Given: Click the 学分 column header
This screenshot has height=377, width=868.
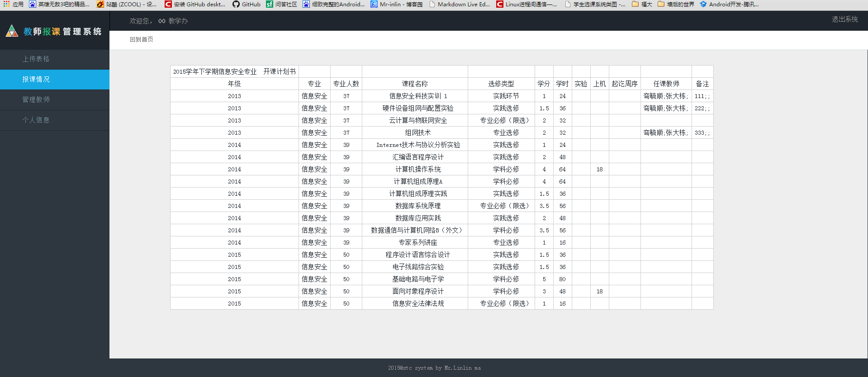Looking at the screenshot, I should tap(544, 84).
